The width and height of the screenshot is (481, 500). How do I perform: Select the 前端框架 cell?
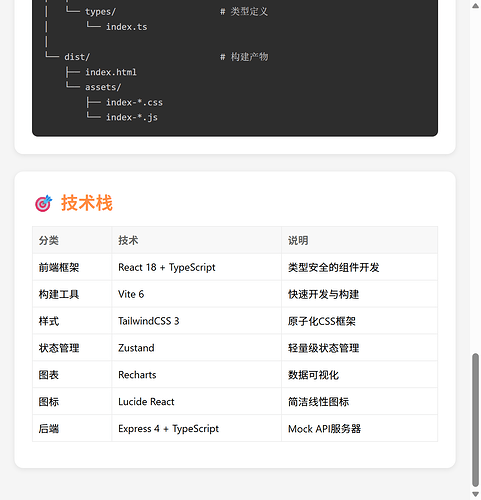[72, 267]
